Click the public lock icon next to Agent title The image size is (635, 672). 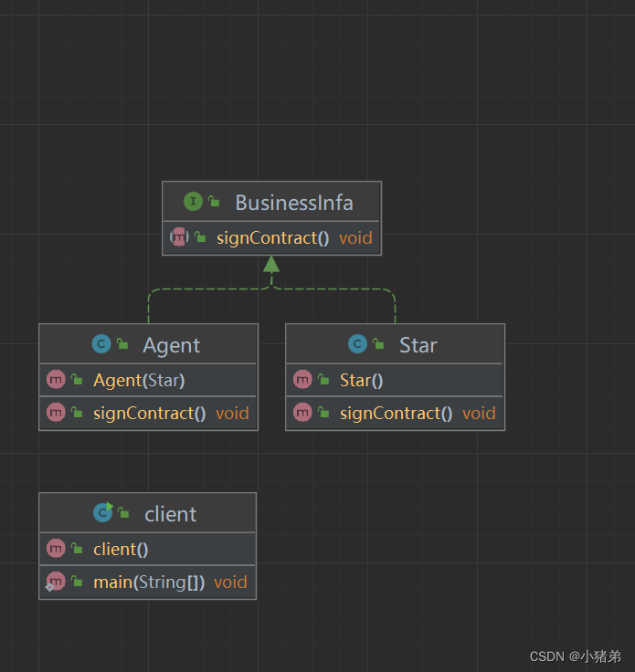tap(122, 343)
